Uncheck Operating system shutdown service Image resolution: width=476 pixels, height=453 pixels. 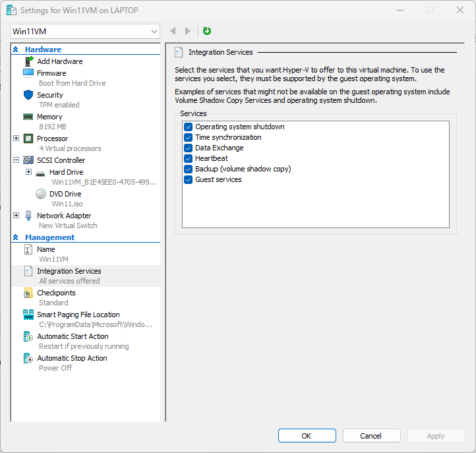(x=189, y=127)
